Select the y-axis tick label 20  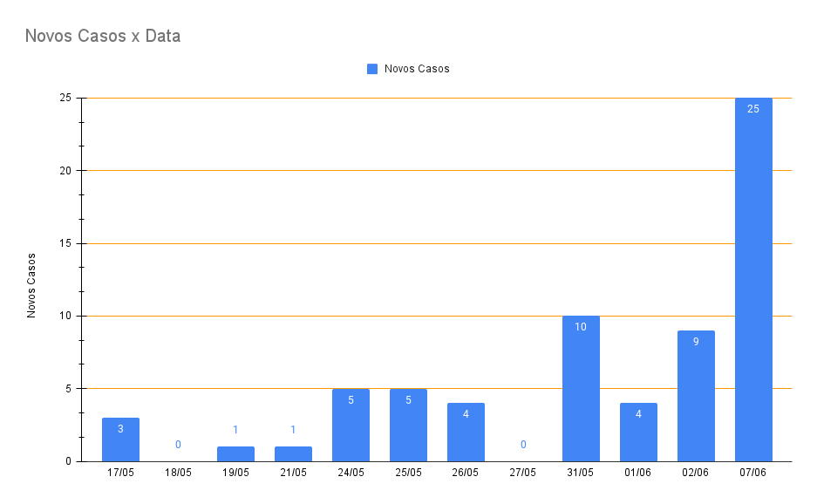(x=65, y=171)
